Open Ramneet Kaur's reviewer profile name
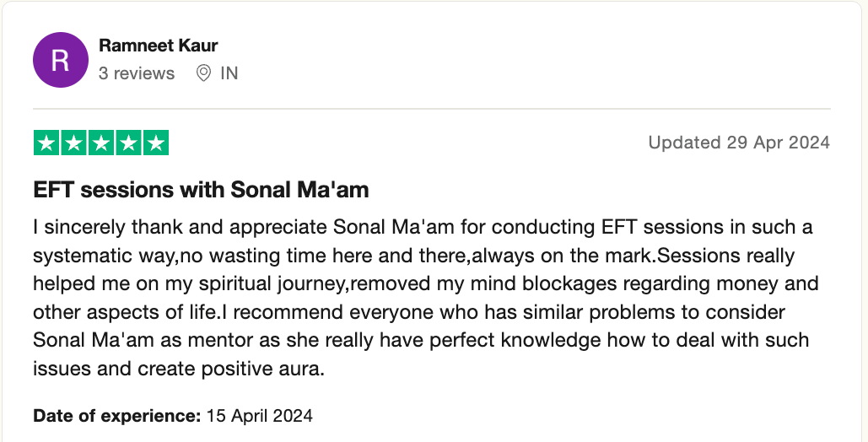Screen dimensions: 868x442 pyautogui.click(x=159, y=46)
